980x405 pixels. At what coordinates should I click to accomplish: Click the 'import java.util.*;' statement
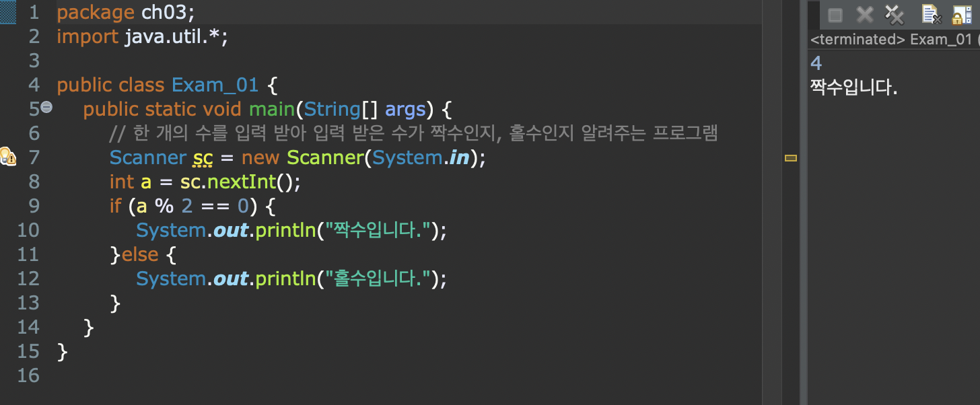pos(143,36)
